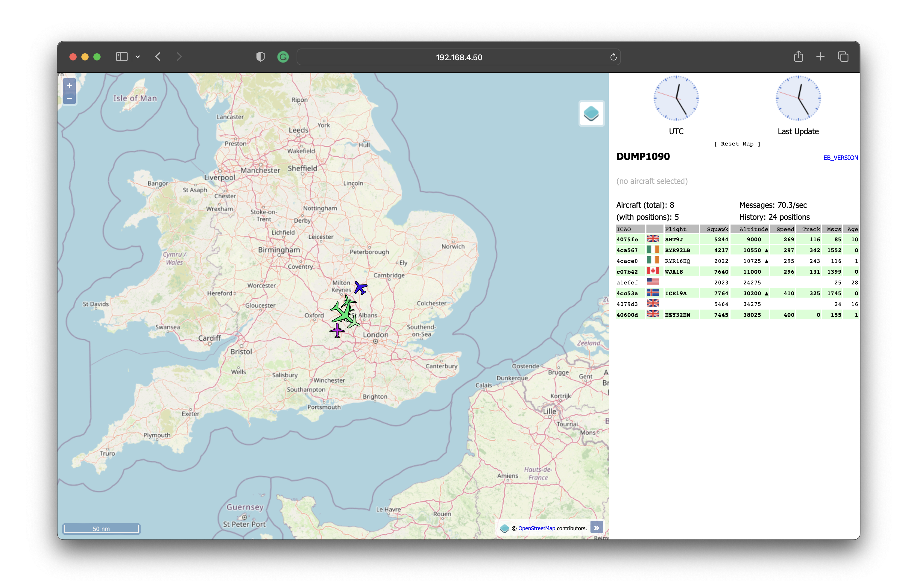Click the map layer switcher icon
Viewport: 905px width, 588px height.
[x=591, y=113]
